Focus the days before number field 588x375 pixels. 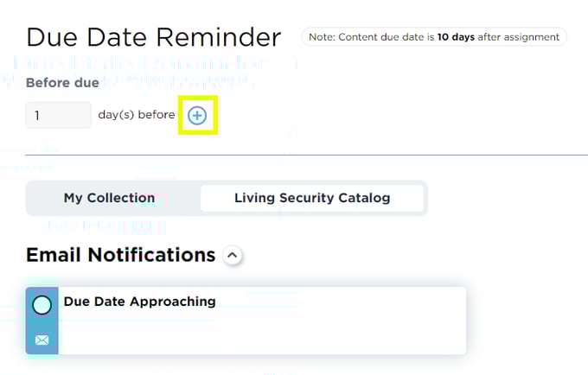(59, 115)
